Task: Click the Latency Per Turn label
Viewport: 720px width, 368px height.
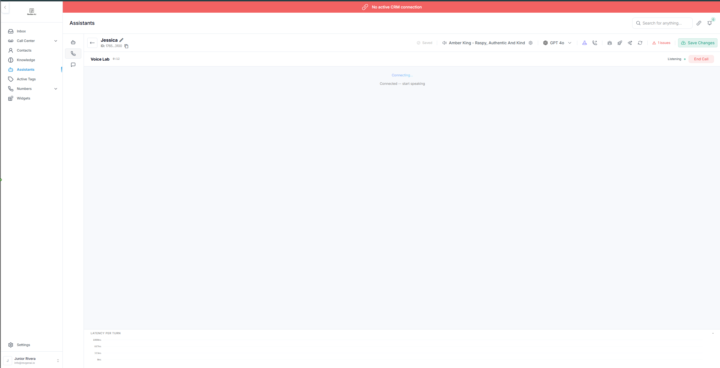Action: pos(106,333)
